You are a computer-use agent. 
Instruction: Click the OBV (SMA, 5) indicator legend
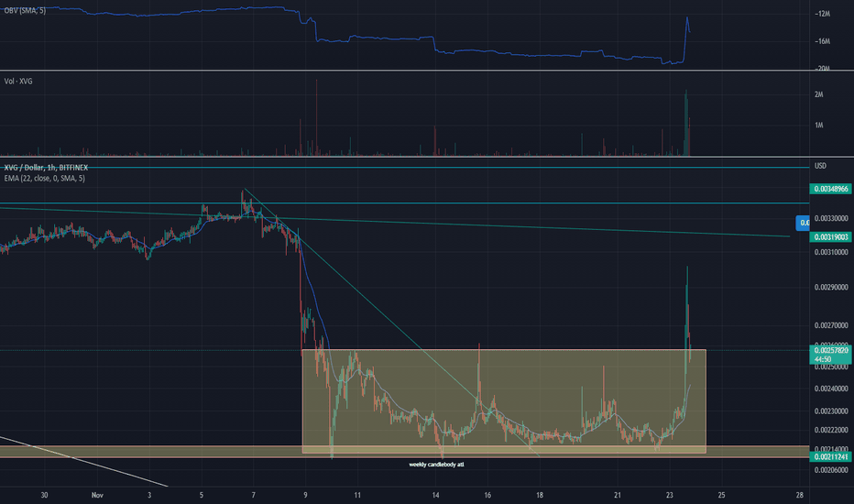coord(25,10)
